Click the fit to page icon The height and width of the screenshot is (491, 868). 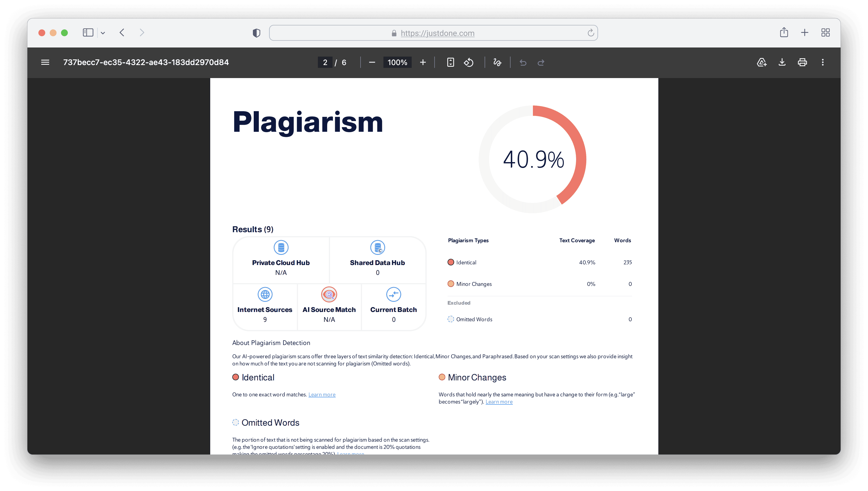[x=450, y=63]
